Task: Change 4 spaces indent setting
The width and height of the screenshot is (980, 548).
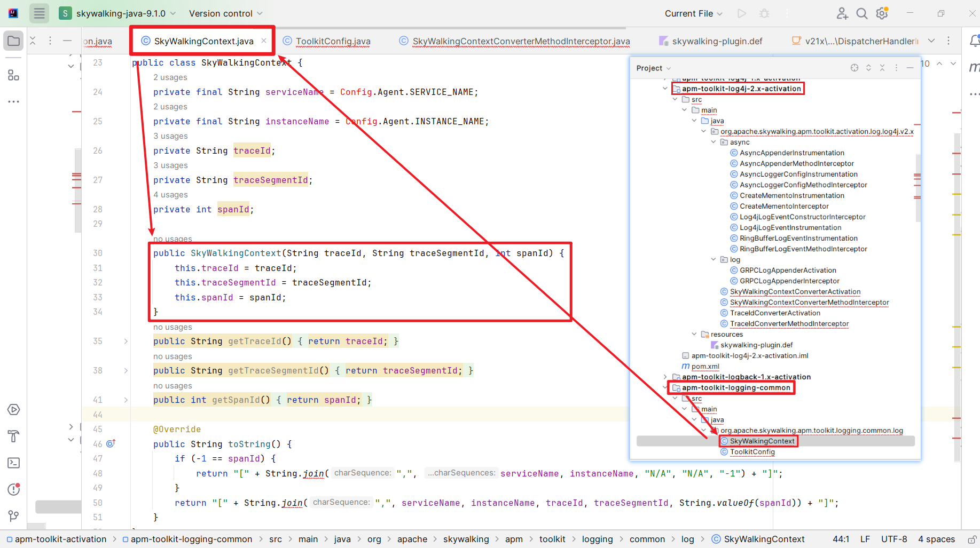Action: [936, 539]
